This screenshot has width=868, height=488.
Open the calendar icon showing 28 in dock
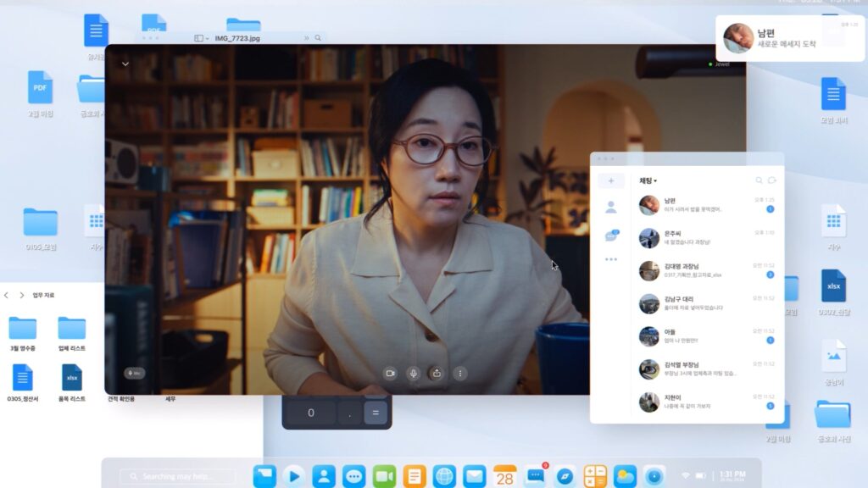pyautogui.click(x=505, y=476)
